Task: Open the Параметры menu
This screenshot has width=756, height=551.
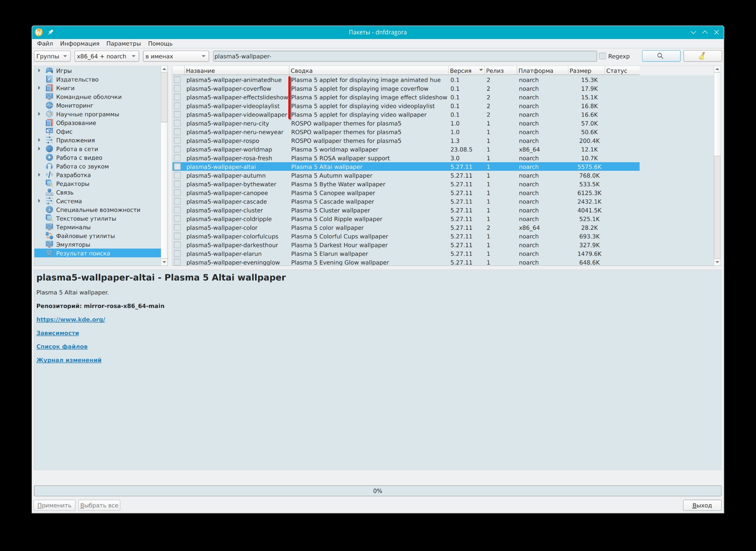Action: click(x=124, y=44)
